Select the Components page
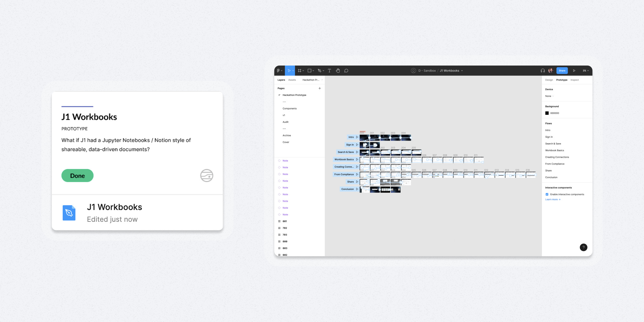The width and height of the screenshot is (644, 322). click(x=290, y=108)
